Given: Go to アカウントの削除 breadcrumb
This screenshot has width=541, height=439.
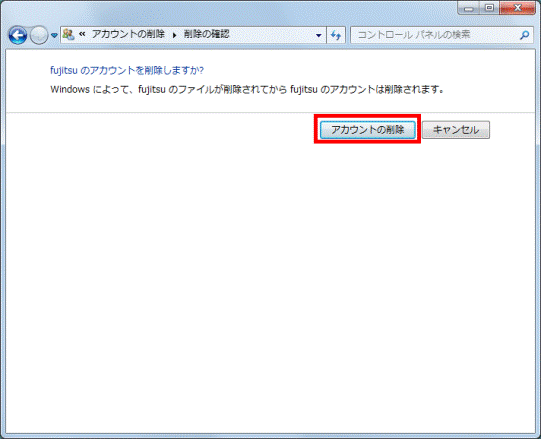Looking at the screenshot, I should pyautogui.click(x=128, y=34).
